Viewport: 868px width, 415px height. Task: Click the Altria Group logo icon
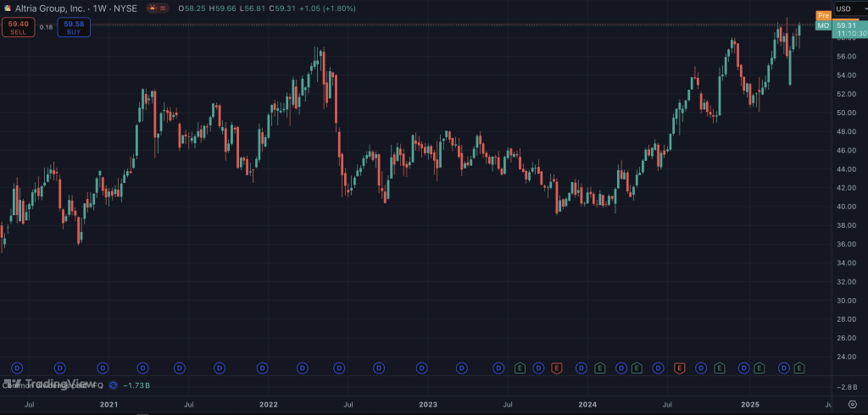click(x=7, y=8)
